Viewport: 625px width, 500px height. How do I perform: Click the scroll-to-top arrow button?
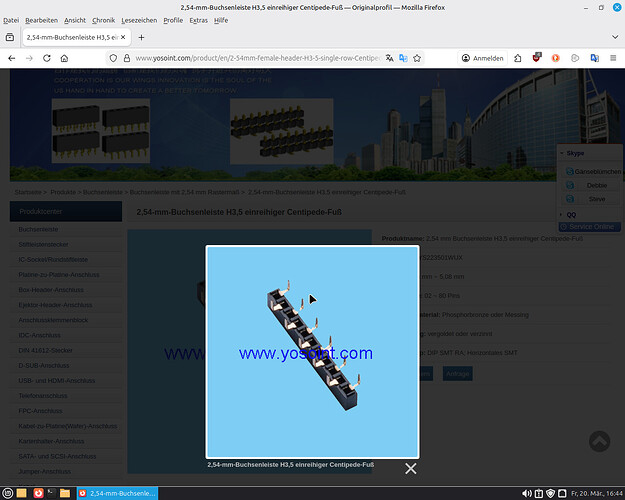point(599,441)
